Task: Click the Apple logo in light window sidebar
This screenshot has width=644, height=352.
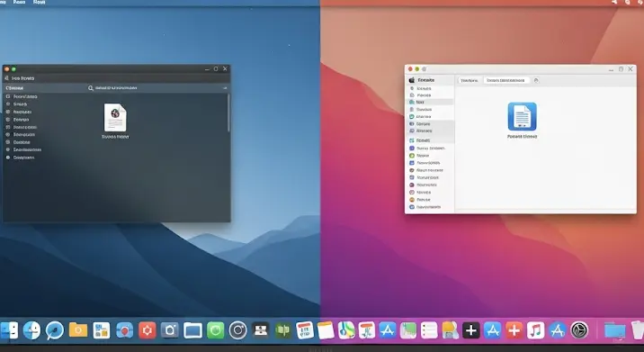Action: (x=412, y=80)
